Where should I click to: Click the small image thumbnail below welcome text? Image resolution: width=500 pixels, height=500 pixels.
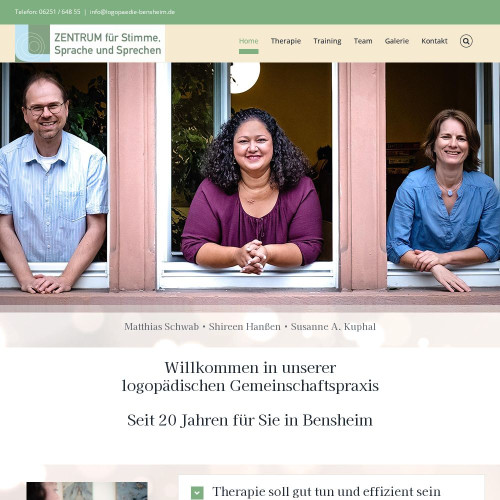(87, 491)
